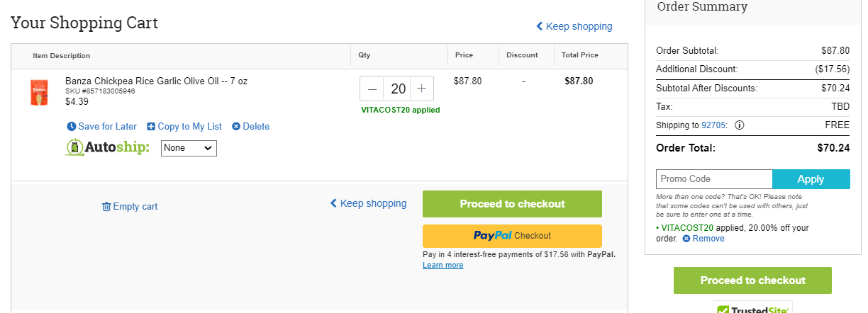Click the Remove promo code x icon

tap(686, 239)
